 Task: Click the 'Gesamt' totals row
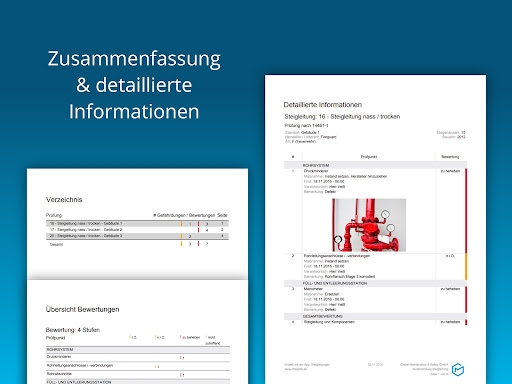click(137, 244)
